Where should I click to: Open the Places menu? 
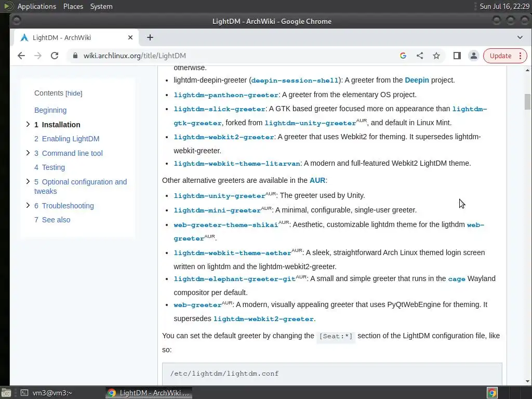pyautogui.click(x=73, y=6)
